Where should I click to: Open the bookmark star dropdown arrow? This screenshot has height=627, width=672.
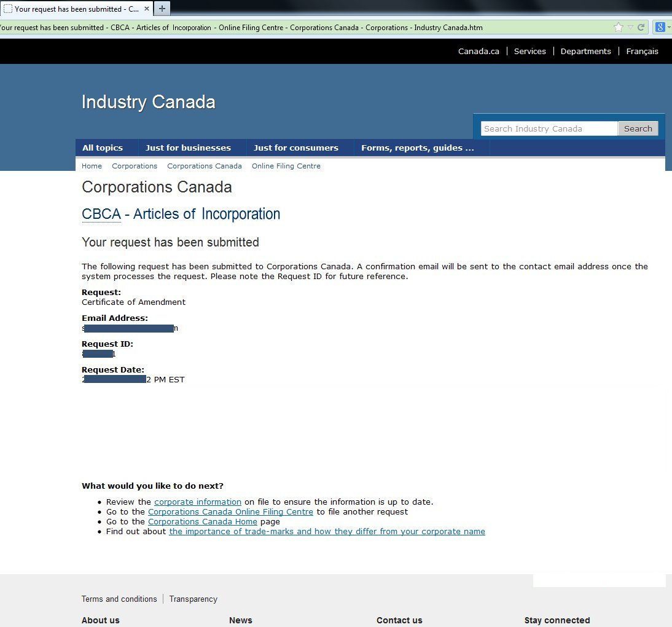click(629, 27)
